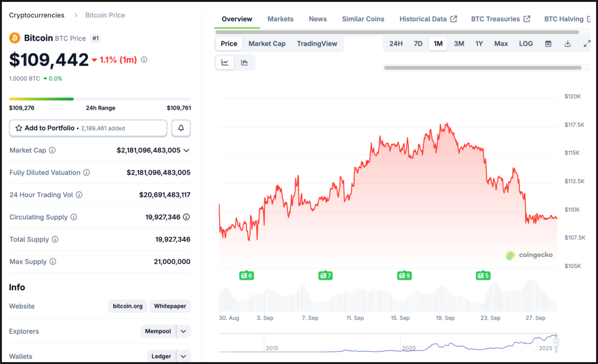
Task: Click info icon beside 19,927,346 circulating value
Action: (x=186, y=217)
